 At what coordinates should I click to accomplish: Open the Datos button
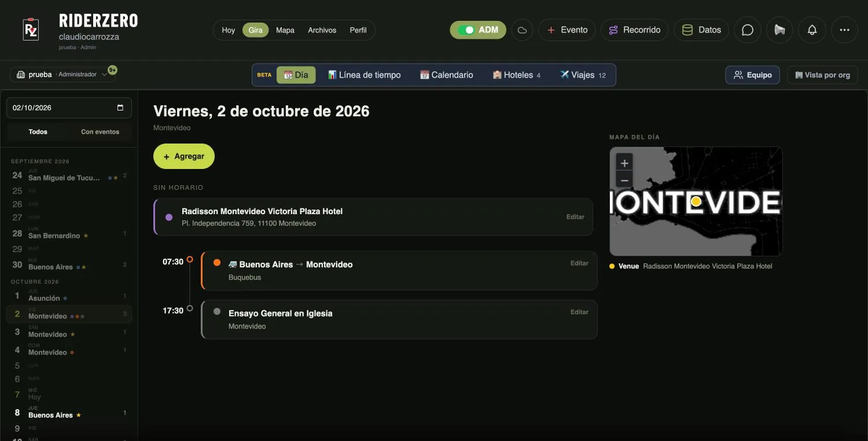[x=701, y=30]
